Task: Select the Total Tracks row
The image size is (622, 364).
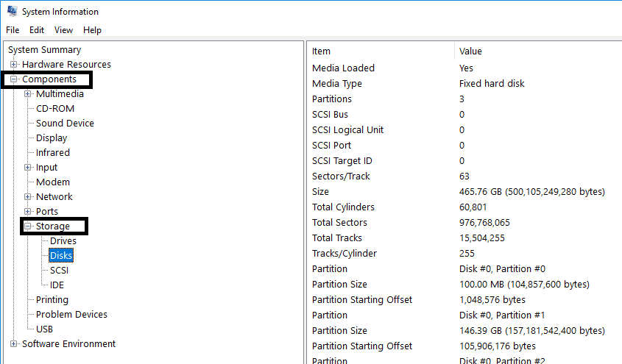Action: (464, 238)
